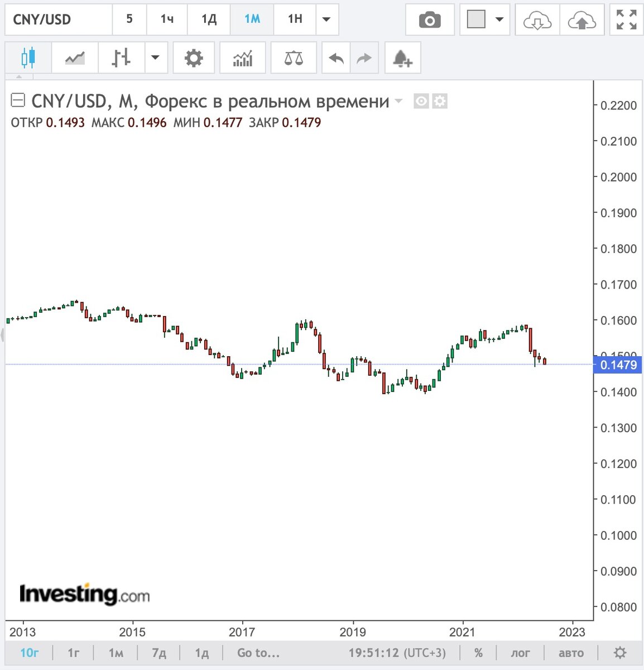Click the 0.1600 price axis label
644x670 pixels.
[x=618, y=320]
